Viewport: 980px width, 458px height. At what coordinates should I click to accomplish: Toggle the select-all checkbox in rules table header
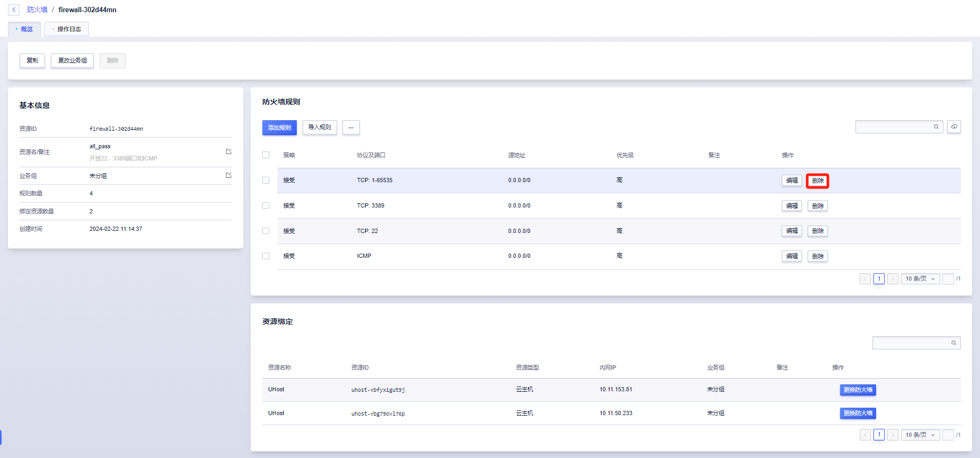pos(266,155)
